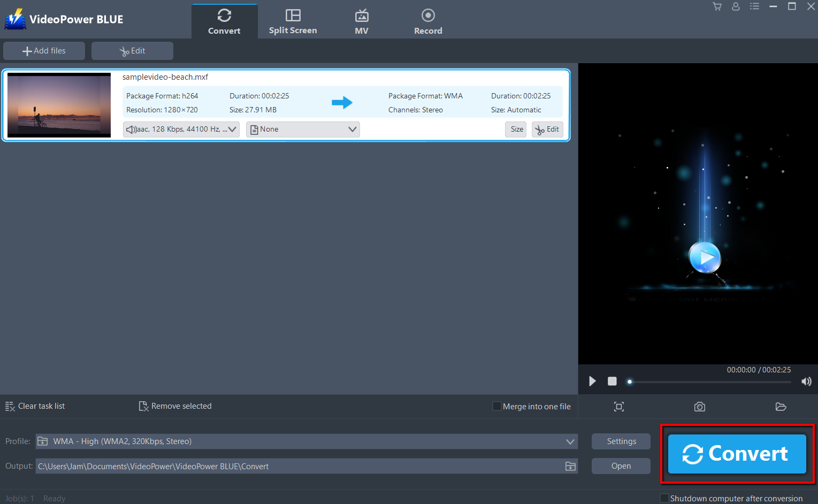Remove selected file from list

pos(175,406)
